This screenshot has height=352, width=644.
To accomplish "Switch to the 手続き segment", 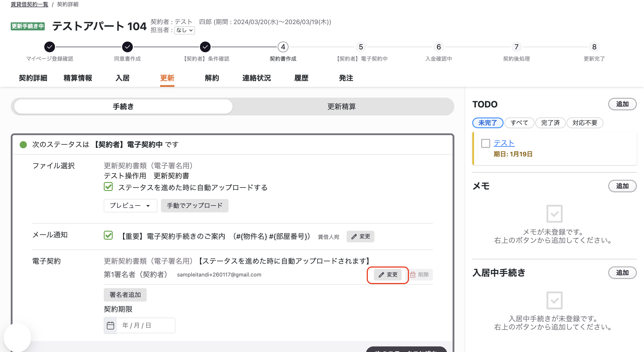I will [x=123, y=107].
